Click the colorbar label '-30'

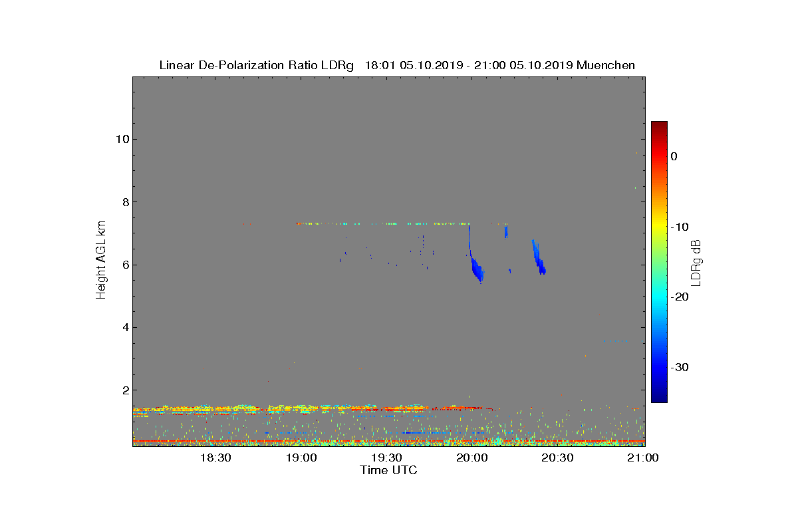(x=679, y=367)
